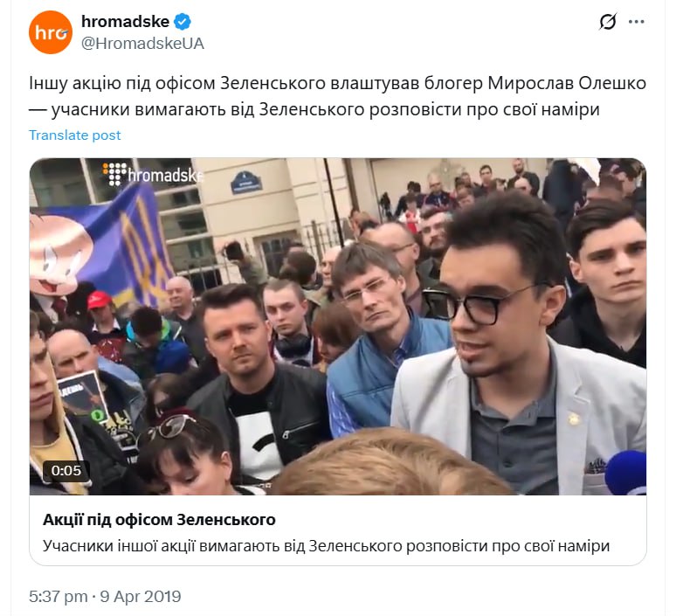The height and width of the screenshot is (616, 683).
Task: Click the cartoon pig mask in video
Action: pyautogui.click(x=59, y=252)
